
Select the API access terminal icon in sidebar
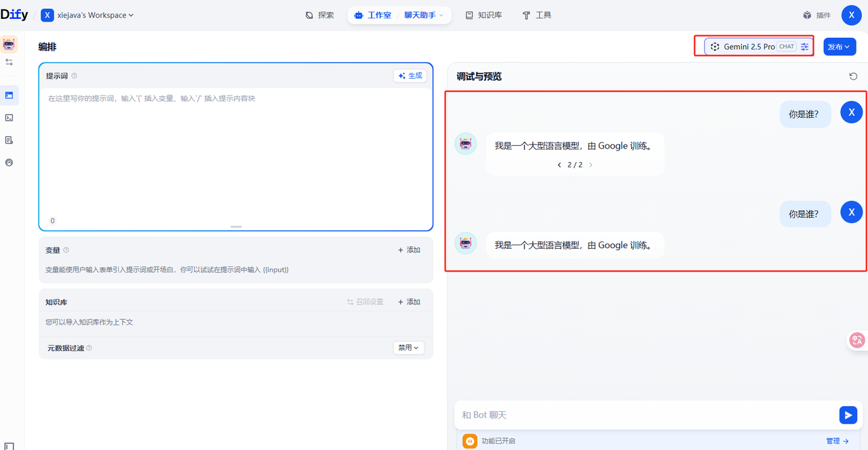(9, 117)
